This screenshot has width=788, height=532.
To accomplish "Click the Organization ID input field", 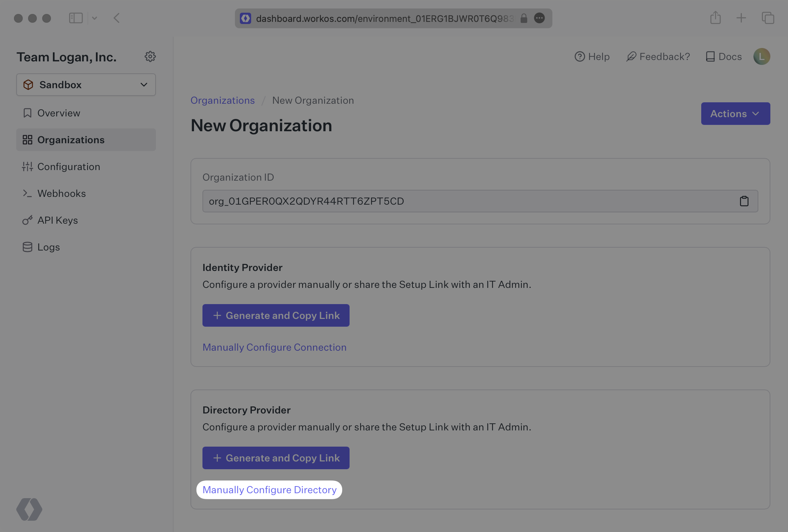I will (480, 201).
